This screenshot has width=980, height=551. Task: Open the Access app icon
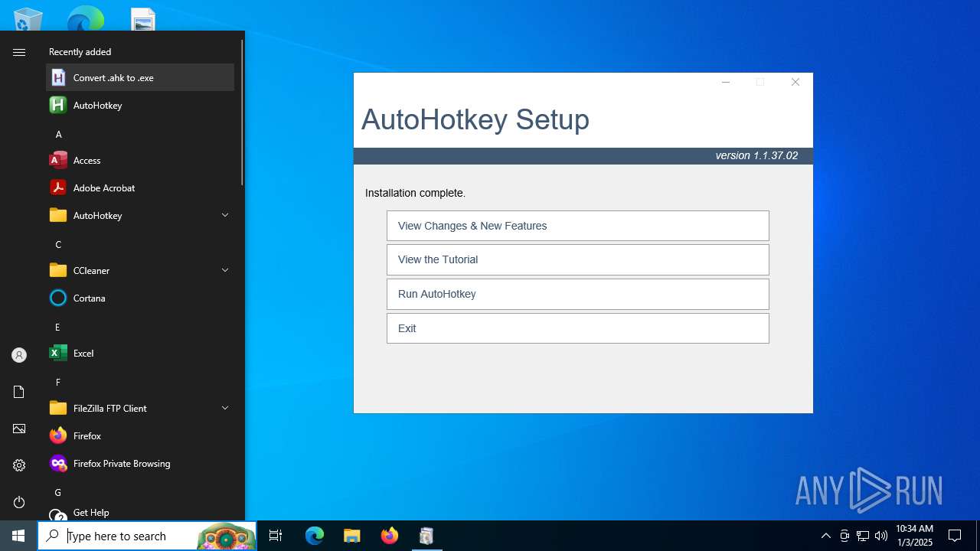pos(58,160)
